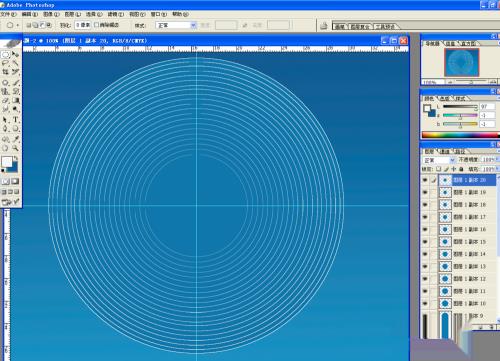500x361 pixels.
Task: Click the feather value input field
Action: [82, 25]
